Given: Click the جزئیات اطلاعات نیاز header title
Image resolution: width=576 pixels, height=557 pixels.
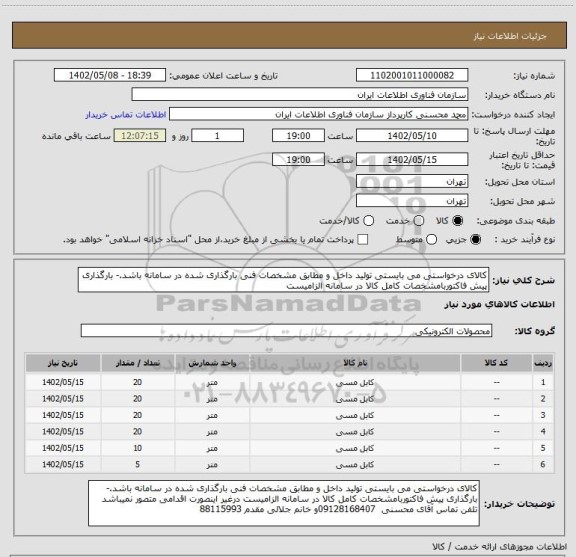Looking at the screenshot, I should pyautogui.click(x=510, y=36).
